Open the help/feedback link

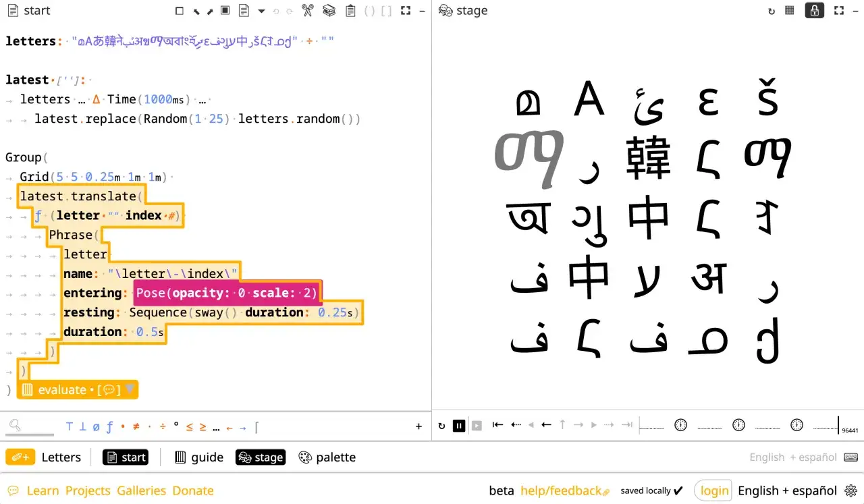coord(565,491)
